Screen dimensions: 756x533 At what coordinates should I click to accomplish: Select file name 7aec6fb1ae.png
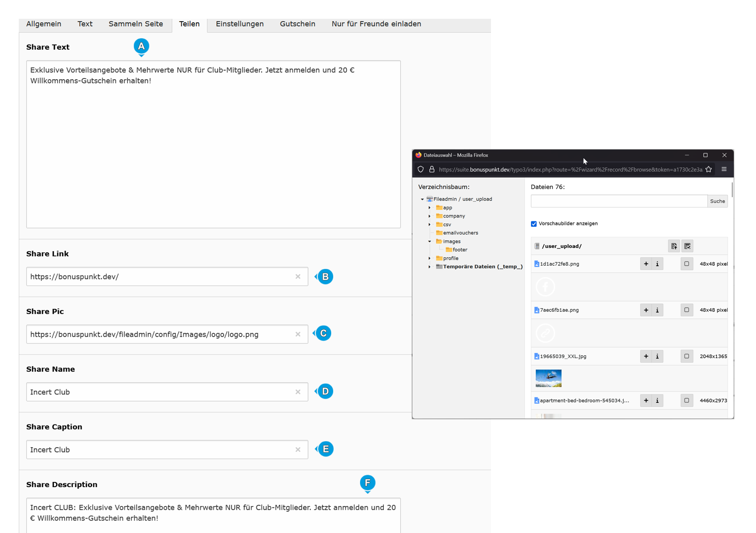pos(559,310)
